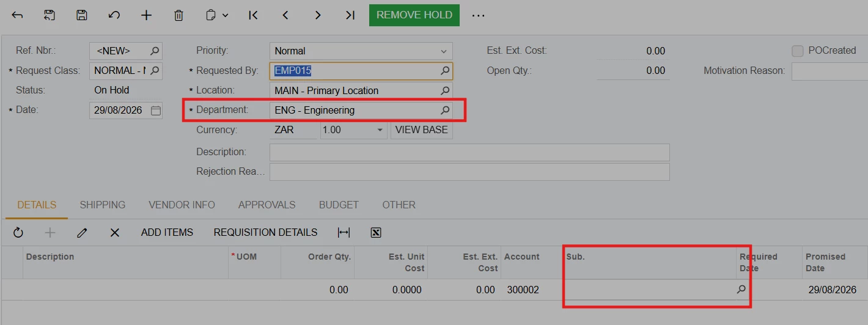Screen dimensions: 868x325
Task: Click the undo/cancel changes icon
Action: click(x=114, y=15)
